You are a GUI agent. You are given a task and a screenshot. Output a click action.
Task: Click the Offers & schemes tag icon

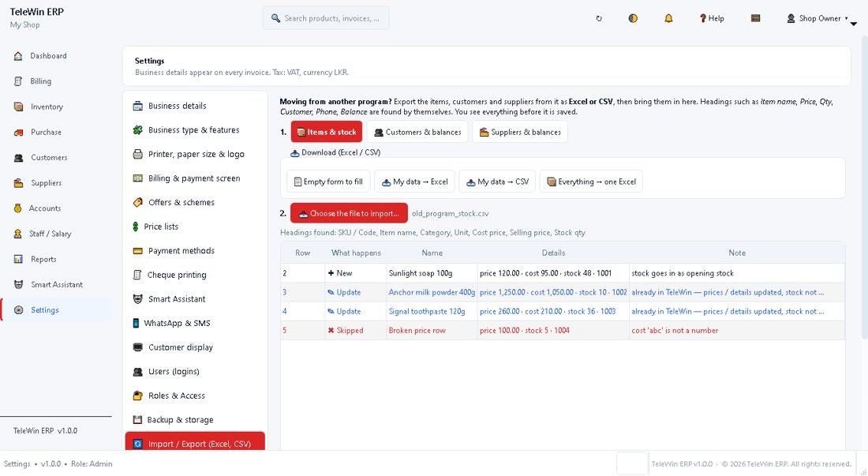(138, 203)
